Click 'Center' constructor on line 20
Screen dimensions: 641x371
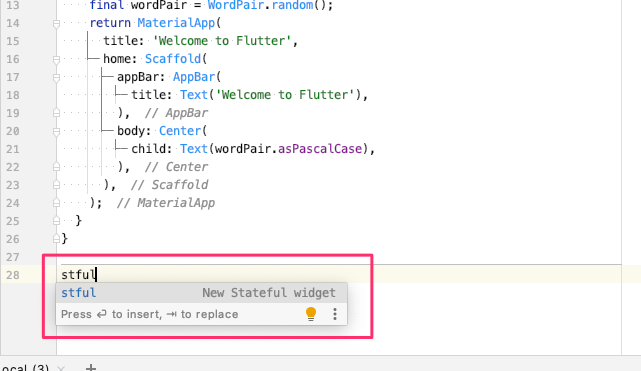click(180, 131)
